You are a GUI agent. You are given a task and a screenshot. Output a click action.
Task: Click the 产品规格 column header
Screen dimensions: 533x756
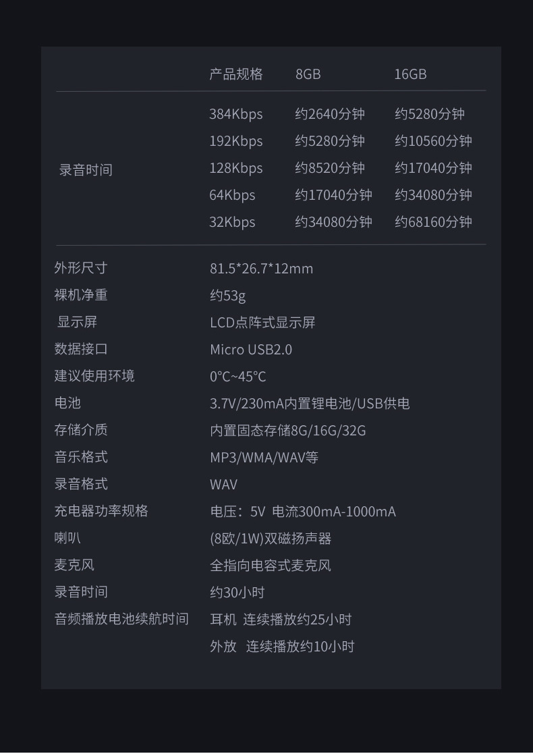[x=235, y=74]
